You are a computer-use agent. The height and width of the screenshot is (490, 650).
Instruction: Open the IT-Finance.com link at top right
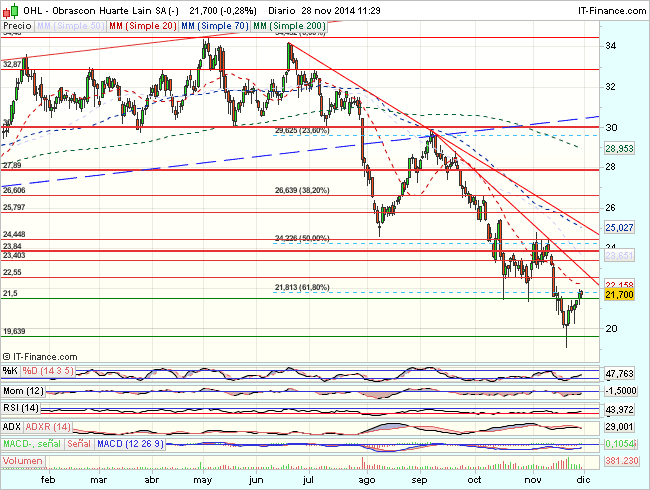612,11
